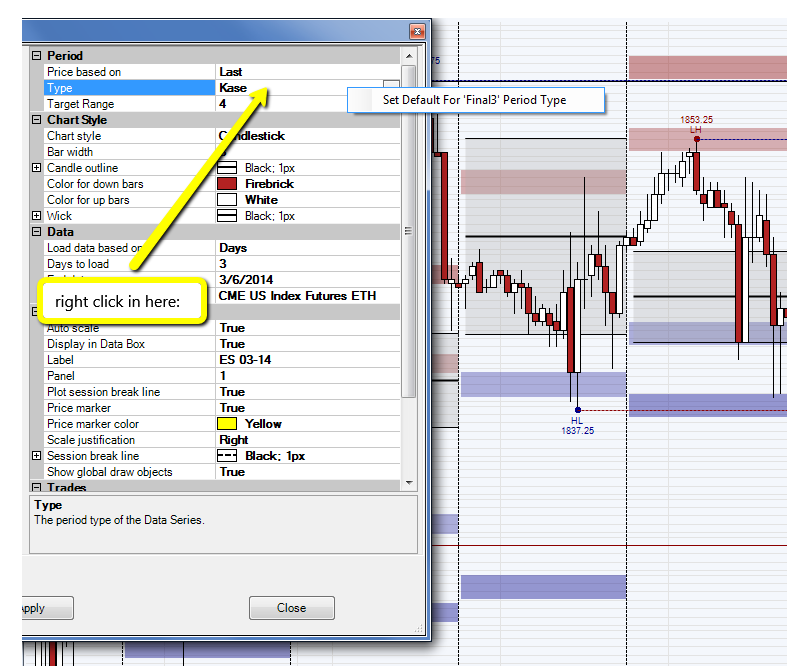This screenshot has height=666, width=787.
Task: Pick the Firebrick down bar color swatch
Action: [227, 184]
